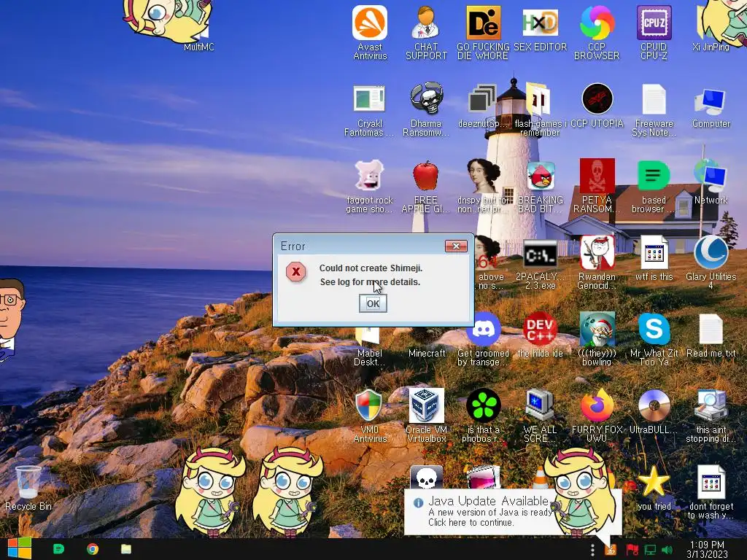Open the FURRY FOX UWU Firefox icon
The width and height of the screenshot is (747, 560).
click(597, 415)
